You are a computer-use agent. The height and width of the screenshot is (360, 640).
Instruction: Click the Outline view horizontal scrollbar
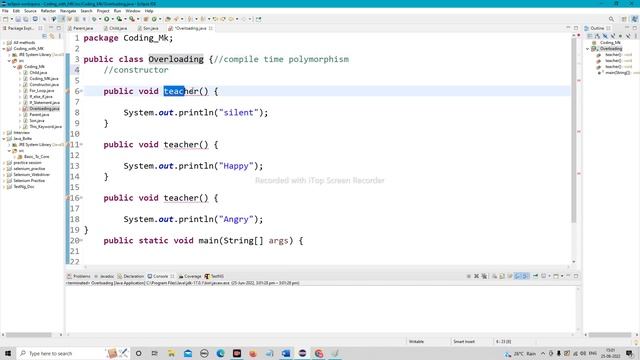point(609,335)
